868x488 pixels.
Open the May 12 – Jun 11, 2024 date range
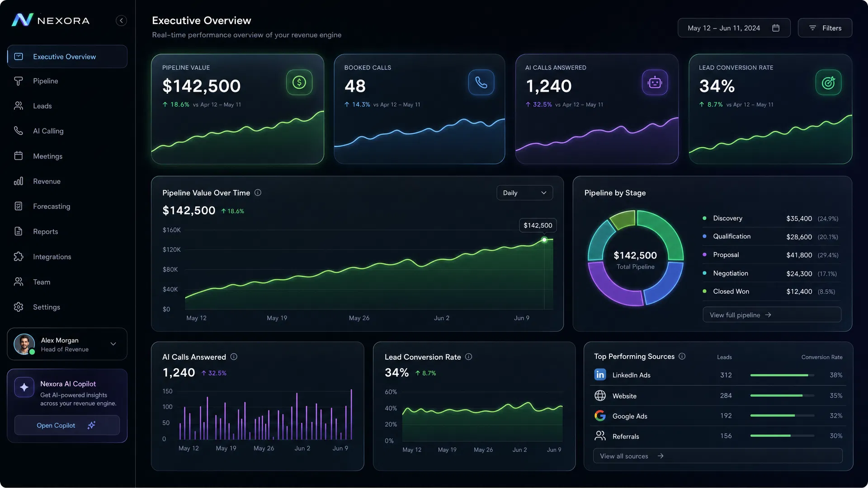pyautogui.click(x=734, y=28)
